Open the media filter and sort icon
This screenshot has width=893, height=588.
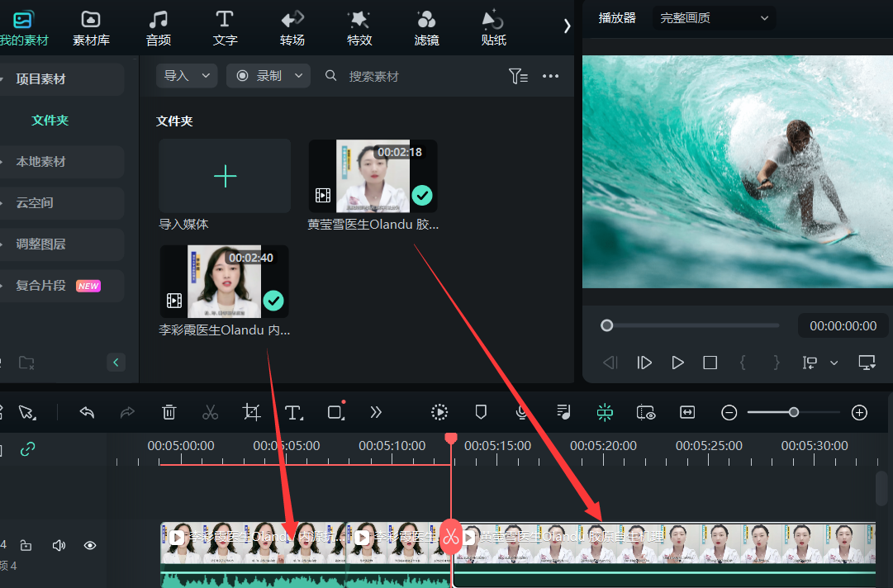click(518, 76)
